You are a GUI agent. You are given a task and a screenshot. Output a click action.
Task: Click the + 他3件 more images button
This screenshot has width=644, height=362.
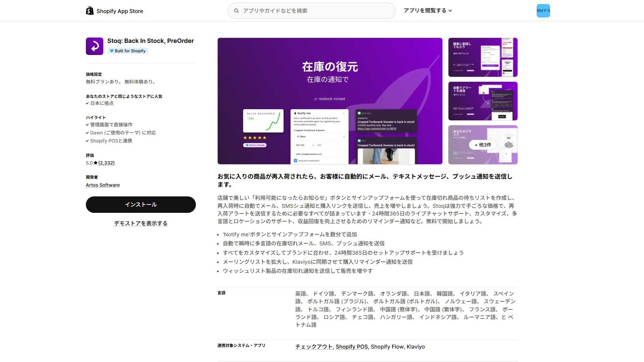pos(483,145)
